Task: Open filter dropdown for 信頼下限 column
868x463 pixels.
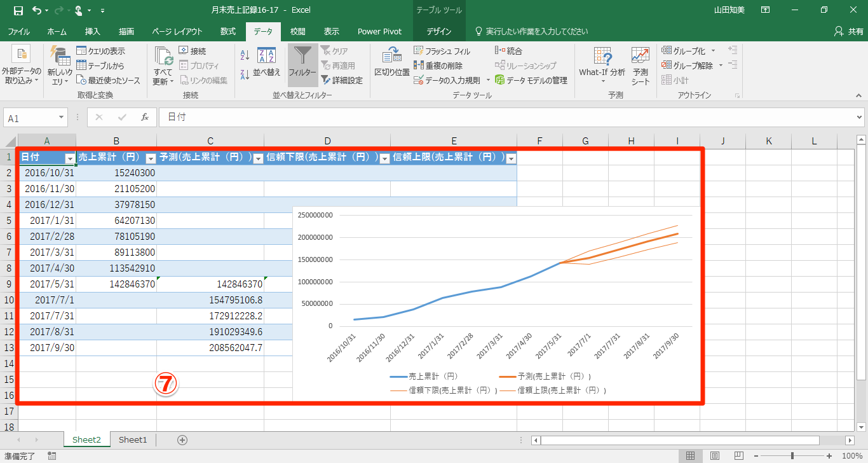Action: (384, 158)
